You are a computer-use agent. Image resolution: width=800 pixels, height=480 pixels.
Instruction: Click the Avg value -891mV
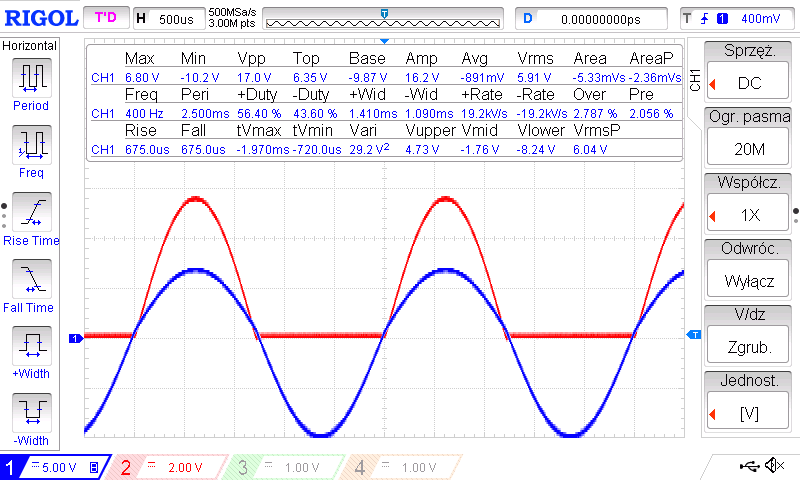coord(482,78)
